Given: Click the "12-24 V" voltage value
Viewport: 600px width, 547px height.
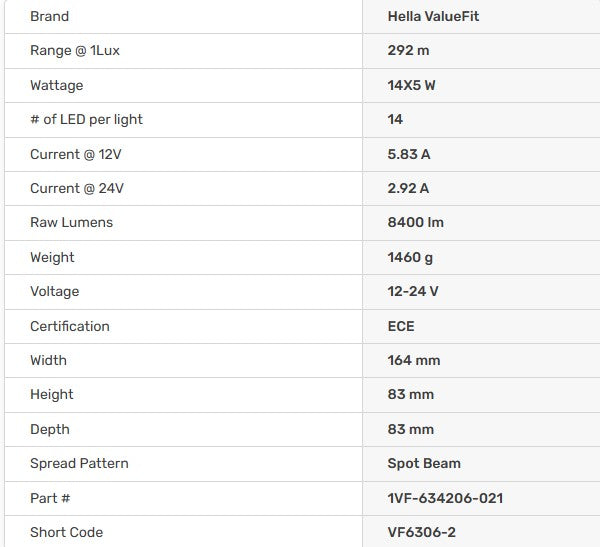Looking at the screenshot, I should tap(413, 291).
